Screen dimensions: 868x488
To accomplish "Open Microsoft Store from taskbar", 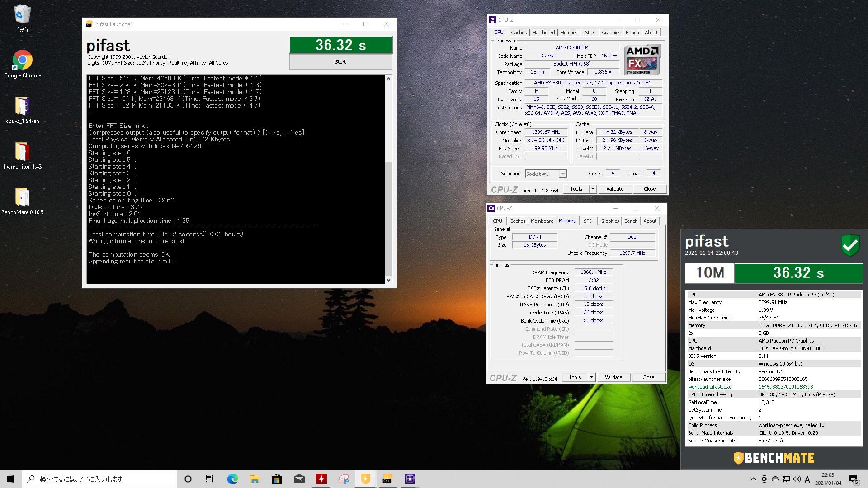I will coord(277,479).
